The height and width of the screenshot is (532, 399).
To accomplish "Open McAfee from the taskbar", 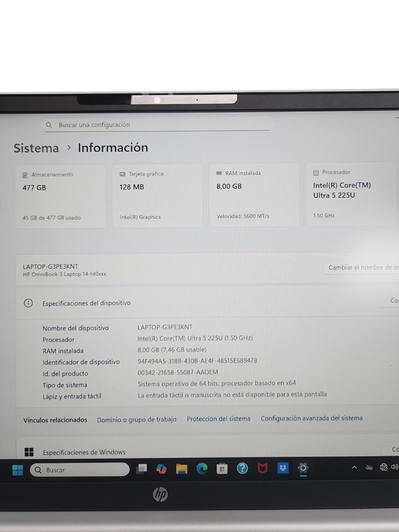I will click(x=262, y=468).
